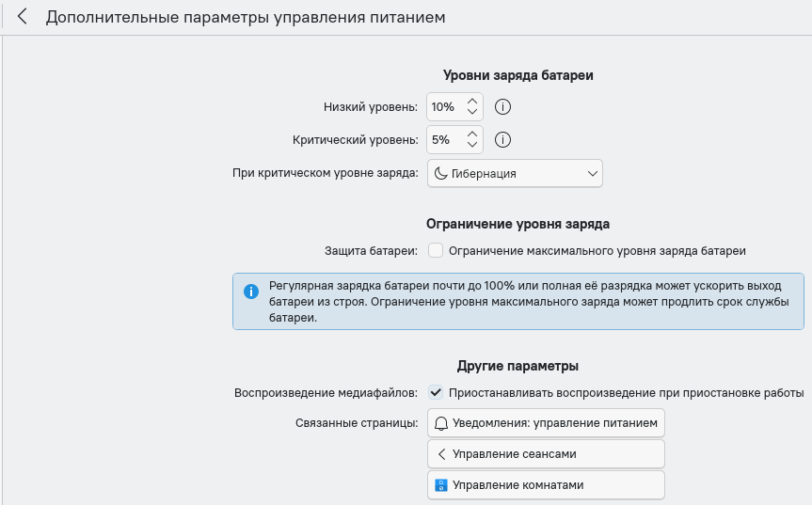812x505 pixels.
Task: Click the critical level percentage field
Action: point(442,140)
